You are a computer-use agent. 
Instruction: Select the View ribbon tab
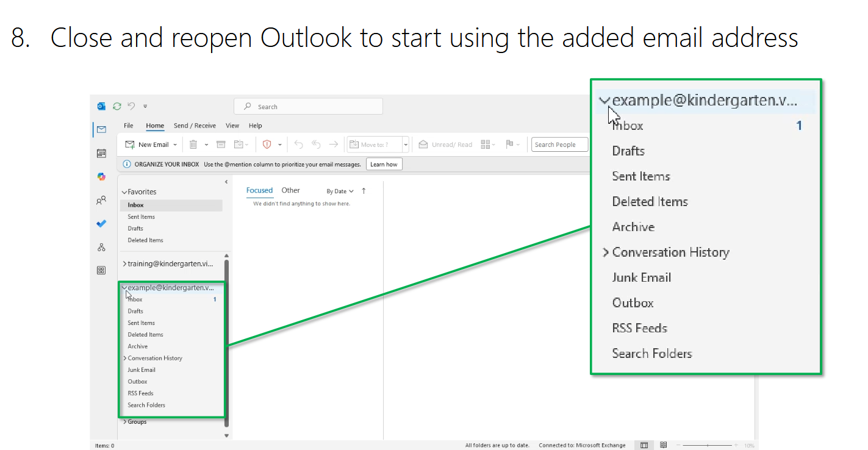point(232,126)
